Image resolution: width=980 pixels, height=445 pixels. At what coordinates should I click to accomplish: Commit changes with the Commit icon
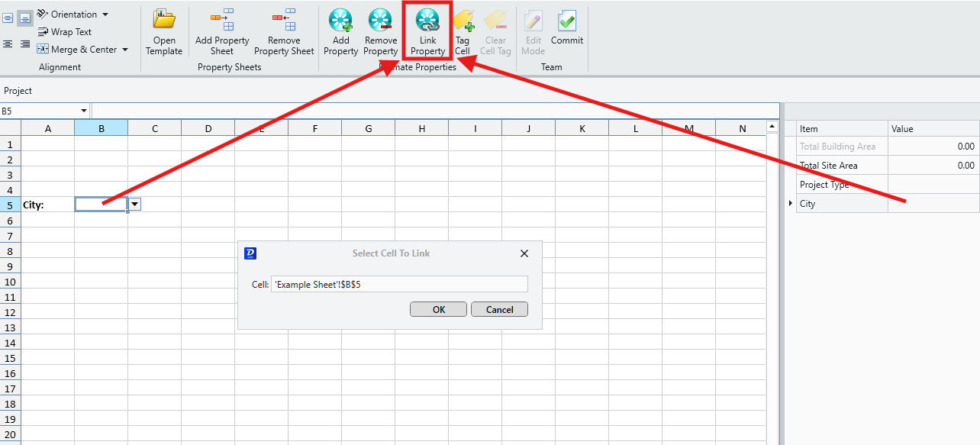click(x=567, y=20)
